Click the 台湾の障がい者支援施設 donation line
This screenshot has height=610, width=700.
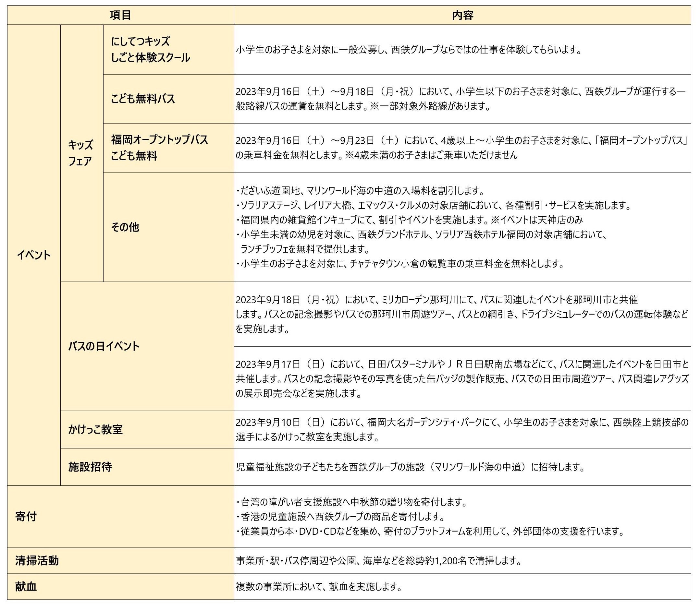pos(351,502)
